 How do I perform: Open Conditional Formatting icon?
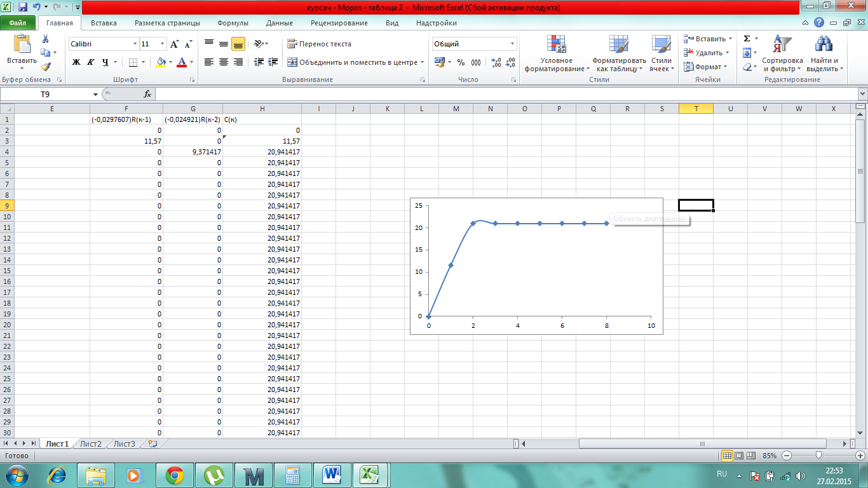pos(557,44)
